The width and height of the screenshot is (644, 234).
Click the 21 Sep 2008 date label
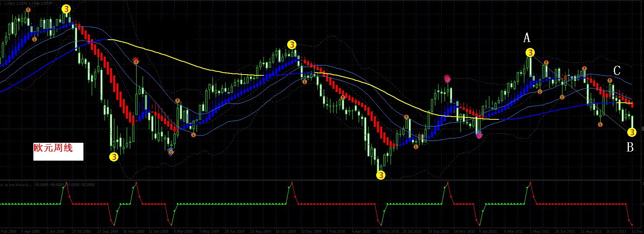tap(108, 231)
